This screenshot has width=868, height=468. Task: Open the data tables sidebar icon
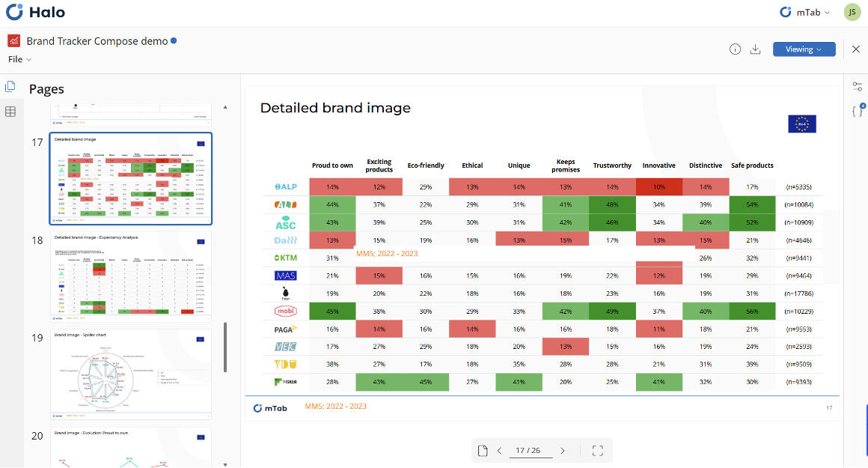(x=10, y=112)
